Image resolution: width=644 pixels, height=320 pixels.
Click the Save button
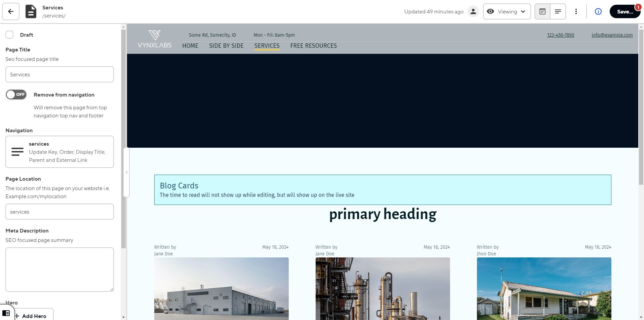625,12
